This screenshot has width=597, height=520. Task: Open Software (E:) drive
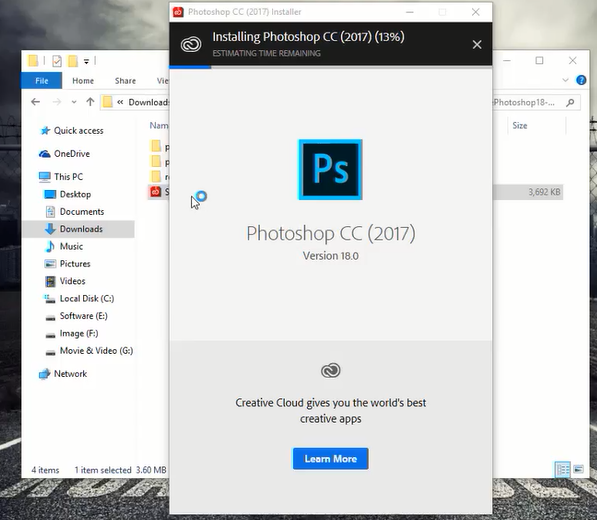coord(76,316)
